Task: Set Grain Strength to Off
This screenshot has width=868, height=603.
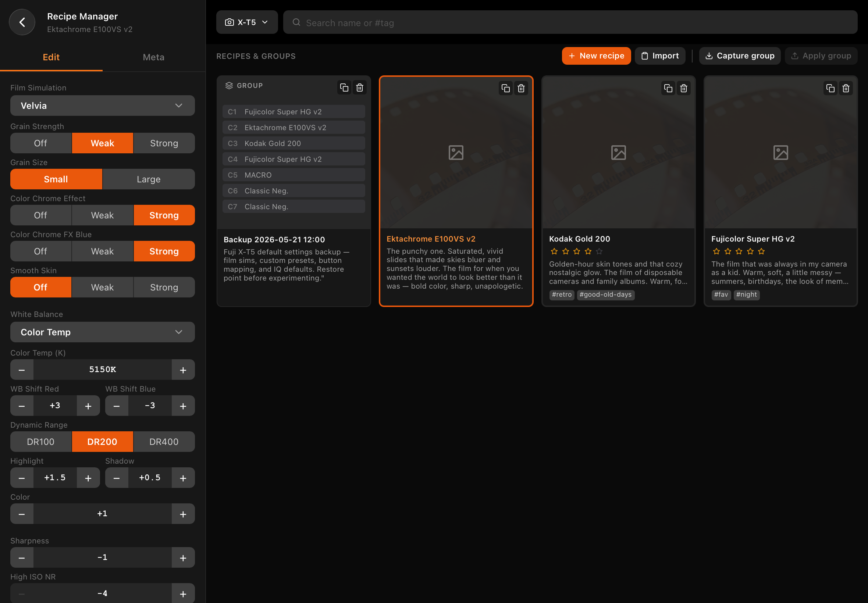Action: click(x=41, y=143)
